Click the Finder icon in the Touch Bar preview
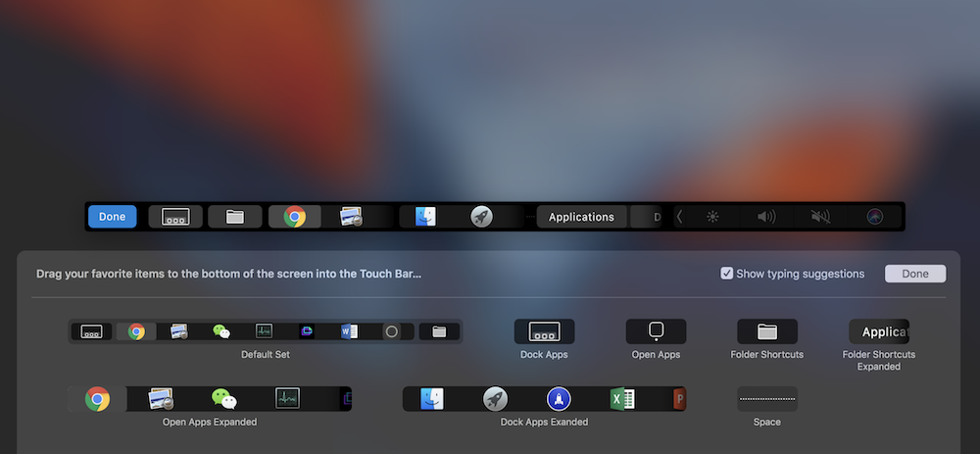 (425, 217)
